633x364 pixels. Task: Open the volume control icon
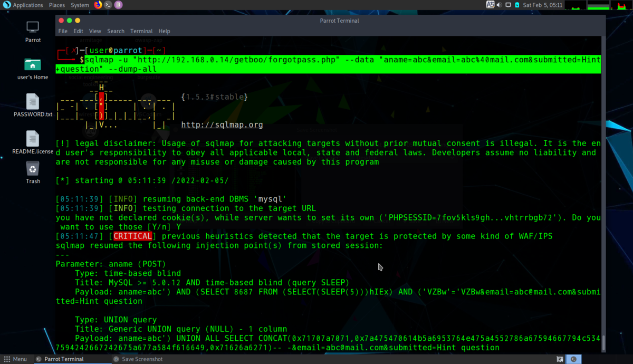pos(500,5)
